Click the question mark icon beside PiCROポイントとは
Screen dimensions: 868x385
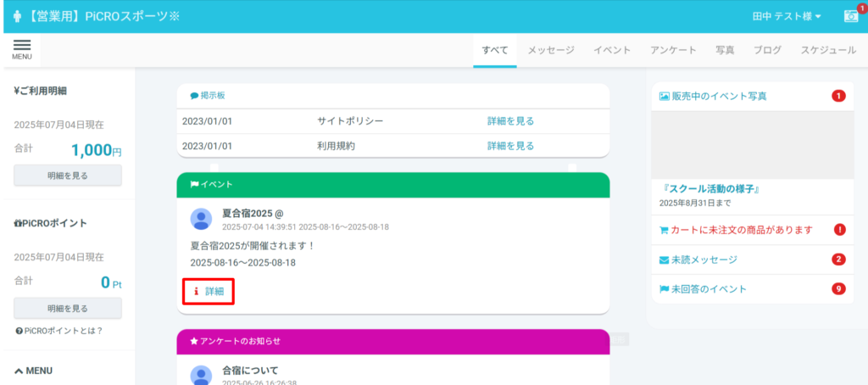(19, 331)
